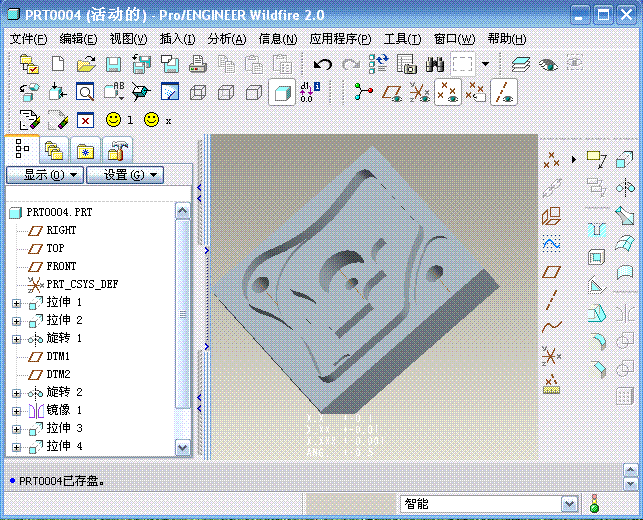Expand the 镜像 1 feature node

[16, 411]
